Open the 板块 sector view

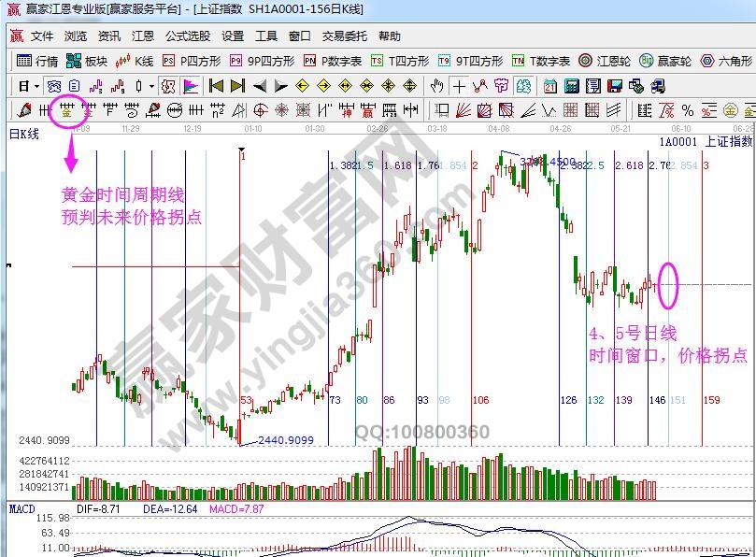86,61
